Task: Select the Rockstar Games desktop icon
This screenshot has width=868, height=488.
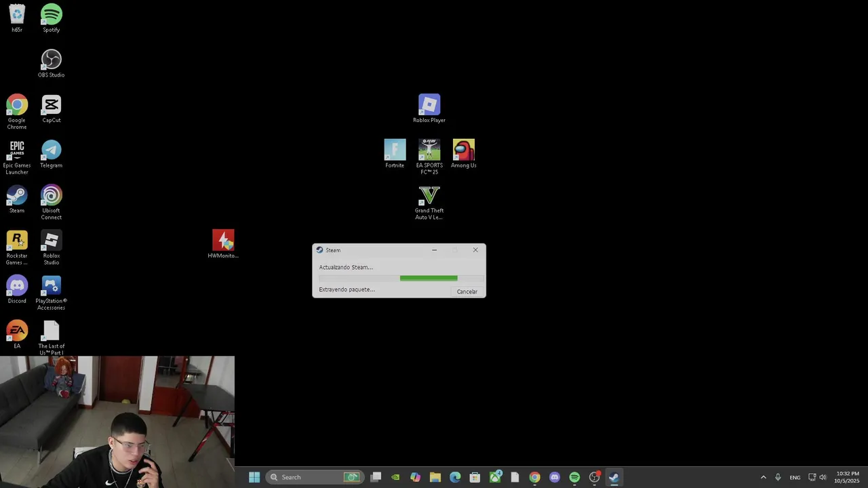Action: tap(17, 248)
